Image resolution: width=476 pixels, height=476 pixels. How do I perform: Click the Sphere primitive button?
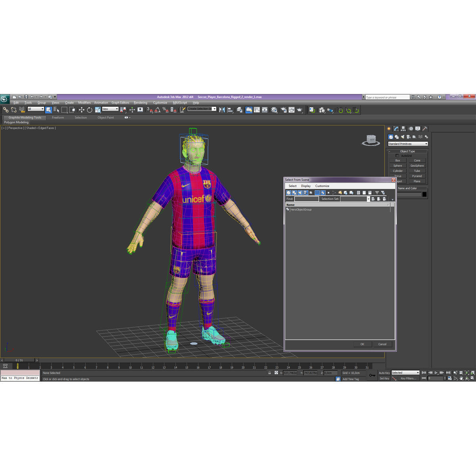tap(398, 166)
